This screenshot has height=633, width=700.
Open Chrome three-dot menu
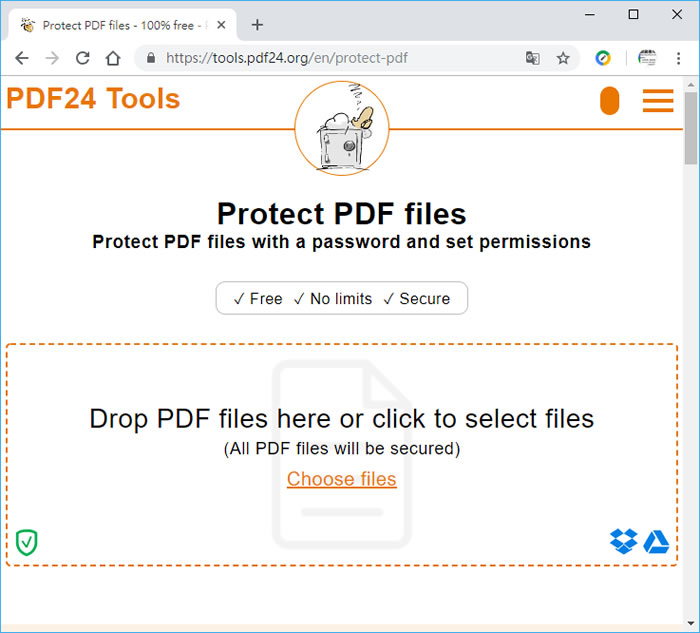point(678,58)
